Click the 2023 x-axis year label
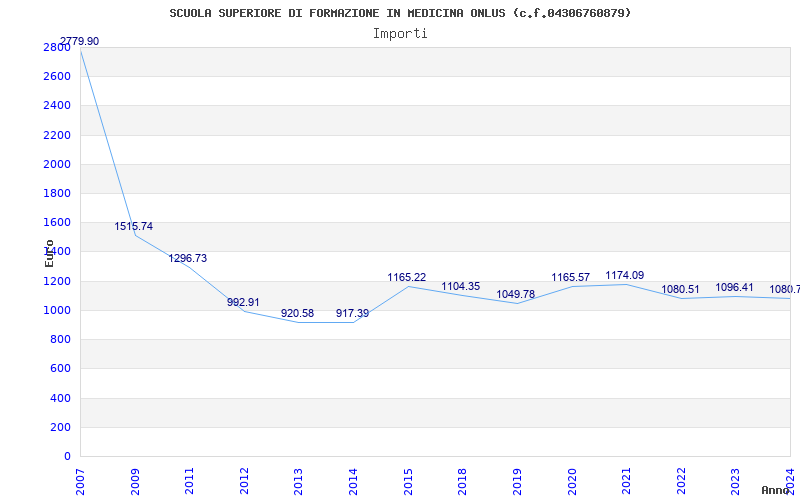The width and height of the screenshot is (800, 500). click(x=736, y=482)
